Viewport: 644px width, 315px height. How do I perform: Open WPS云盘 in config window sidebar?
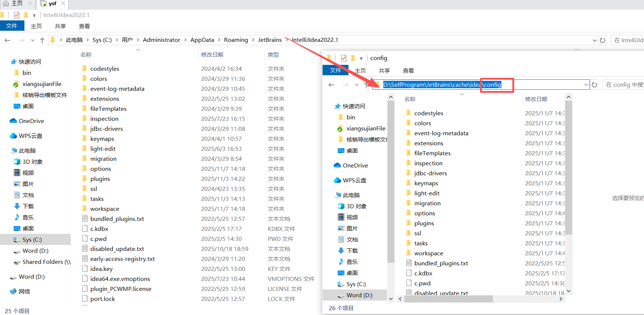[x=350, y=180]
